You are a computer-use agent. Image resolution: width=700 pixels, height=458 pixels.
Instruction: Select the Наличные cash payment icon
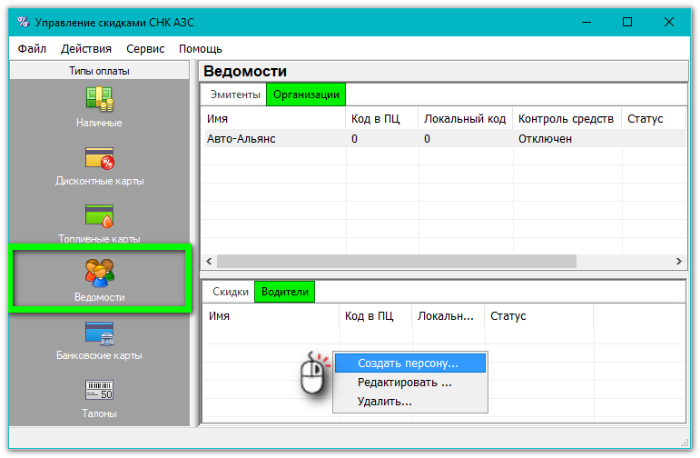99,100
